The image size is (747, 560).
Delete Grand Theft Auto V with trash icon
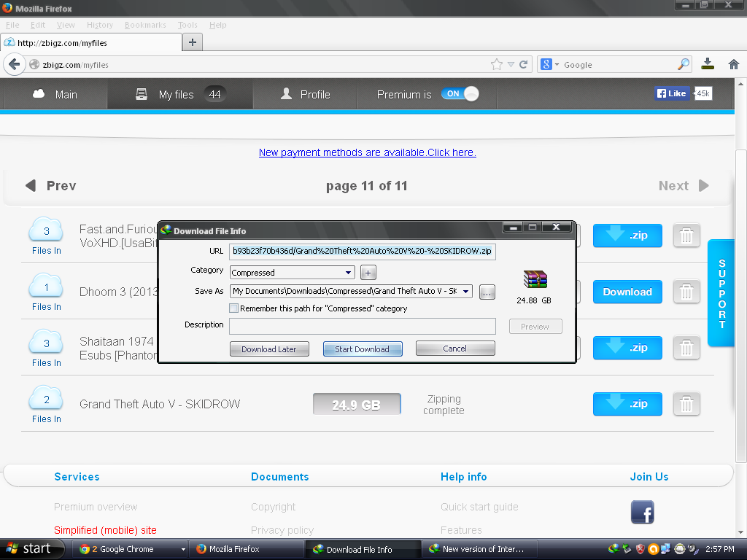pos(686,404)
